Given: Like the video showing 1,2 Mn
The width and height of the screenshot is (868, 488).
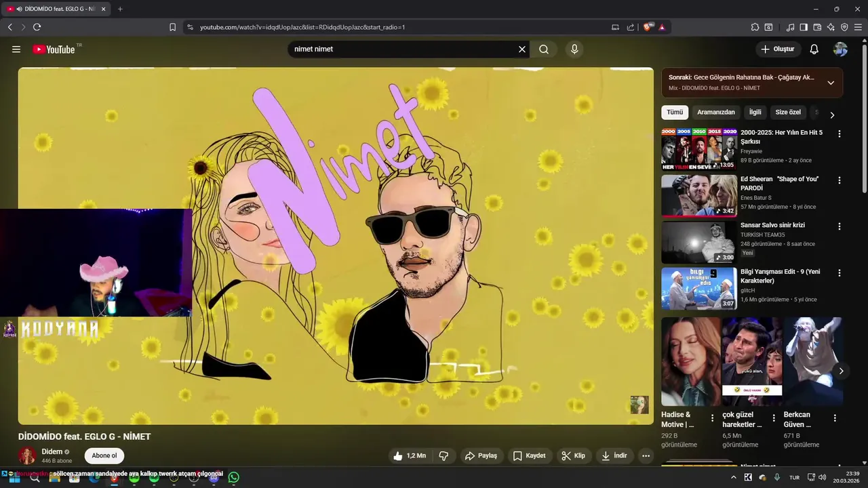Looking at the screenshot, I should point(410,456).
